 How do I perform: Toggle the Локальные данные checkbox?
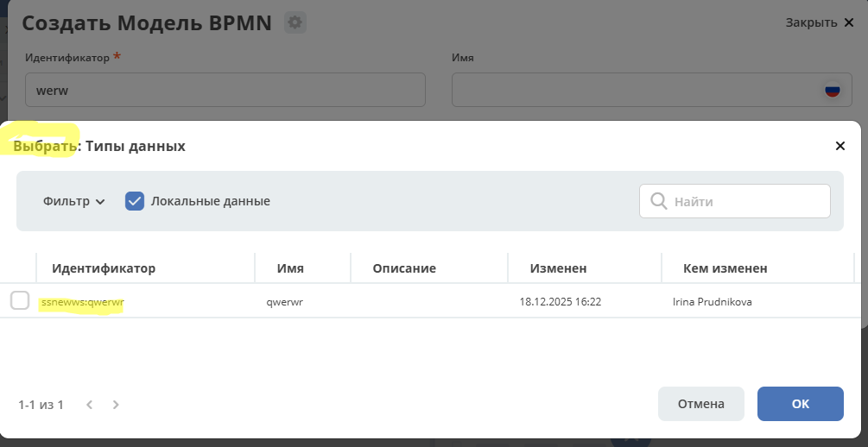(x=135, y=201)
